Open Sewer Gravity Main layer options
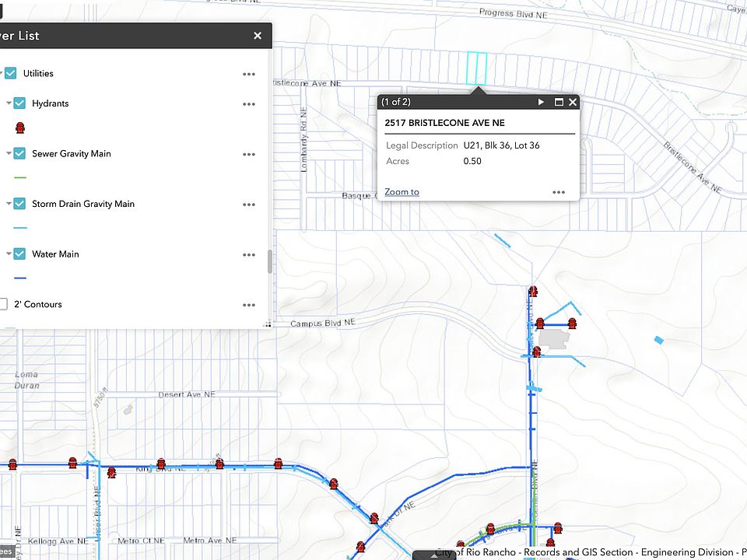 click(x=249, y=154)
